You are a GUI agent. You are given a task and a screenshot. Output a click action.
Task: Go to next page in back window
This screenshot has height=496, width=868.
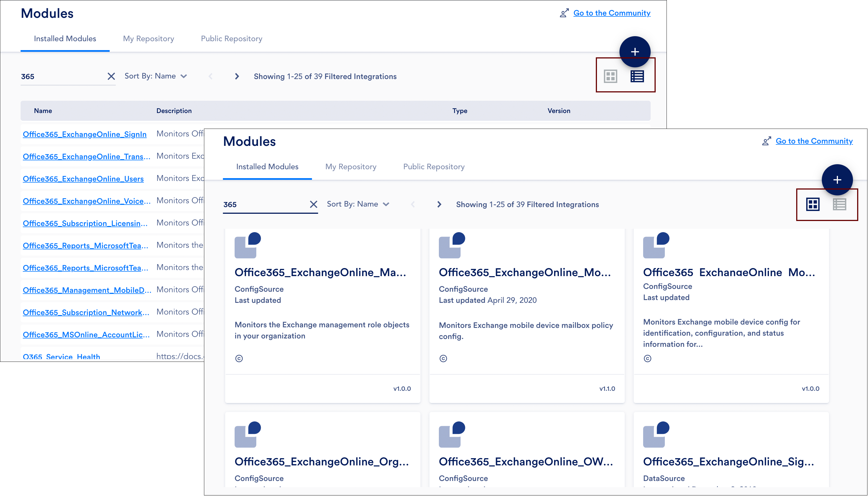pos(237,76)
